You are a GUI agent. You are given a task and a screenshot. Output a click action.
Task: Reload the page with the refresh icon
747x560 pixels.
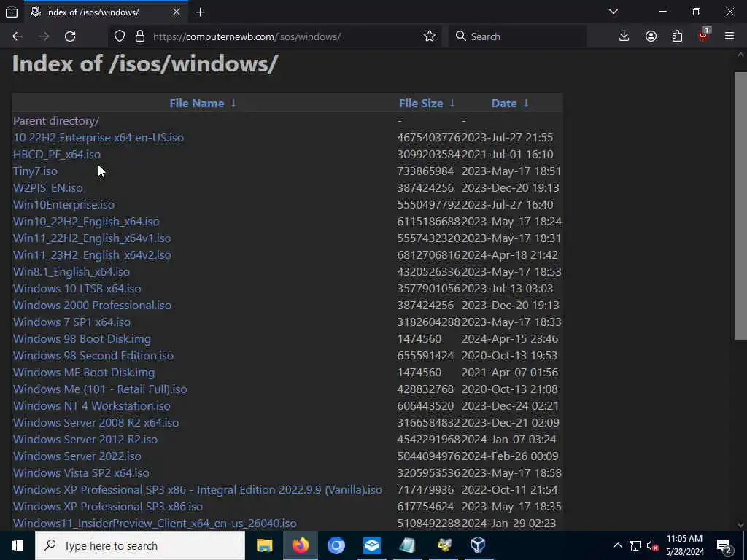(x=70, y=36)
